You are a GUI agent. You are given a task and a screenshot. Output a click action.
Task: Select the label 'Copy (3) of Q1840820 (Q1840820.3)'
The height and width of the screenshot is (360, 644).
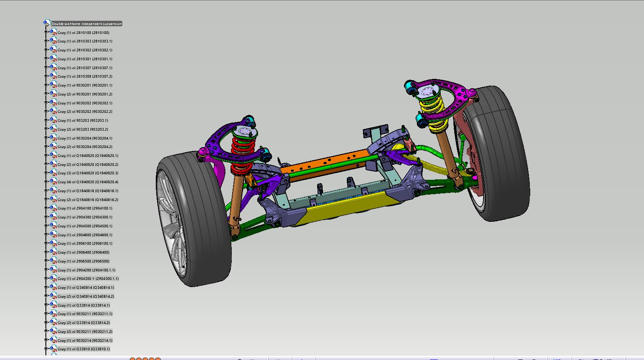pyautogui.click(x=88, y=173)
